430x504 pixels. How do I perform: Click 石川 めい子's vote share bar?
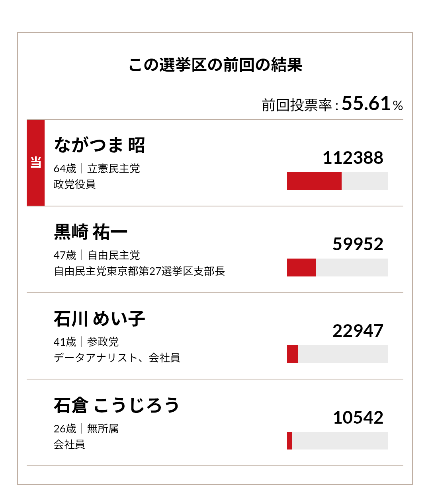point(337,354)
